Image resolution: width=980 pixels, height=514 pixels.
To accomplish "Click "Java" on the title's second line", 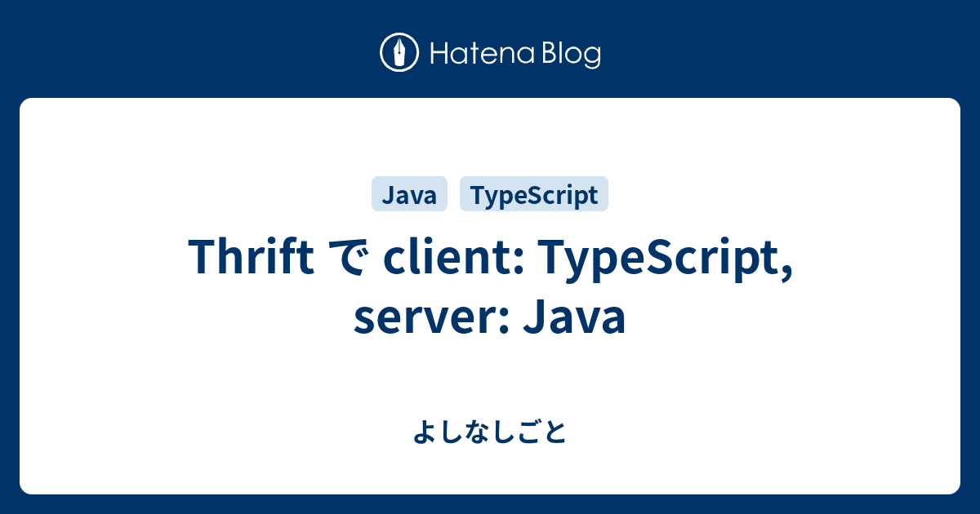I will click(573, 317).
